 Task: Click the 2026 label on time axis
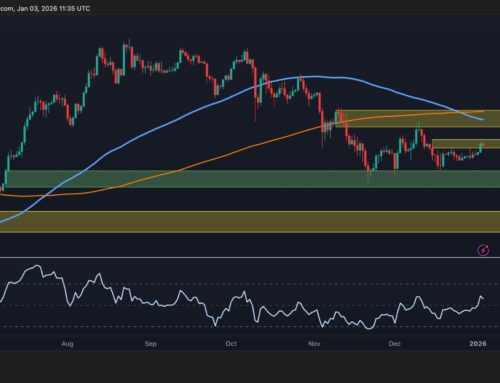pyautogui.click(x=478, y=343)
